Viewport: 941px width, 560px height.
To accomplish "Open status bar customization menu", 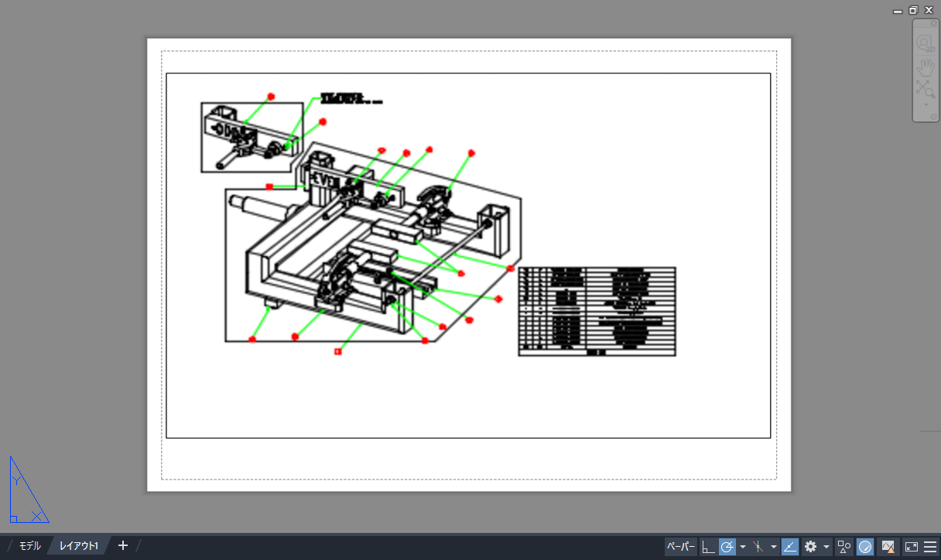I will point(929,547).
